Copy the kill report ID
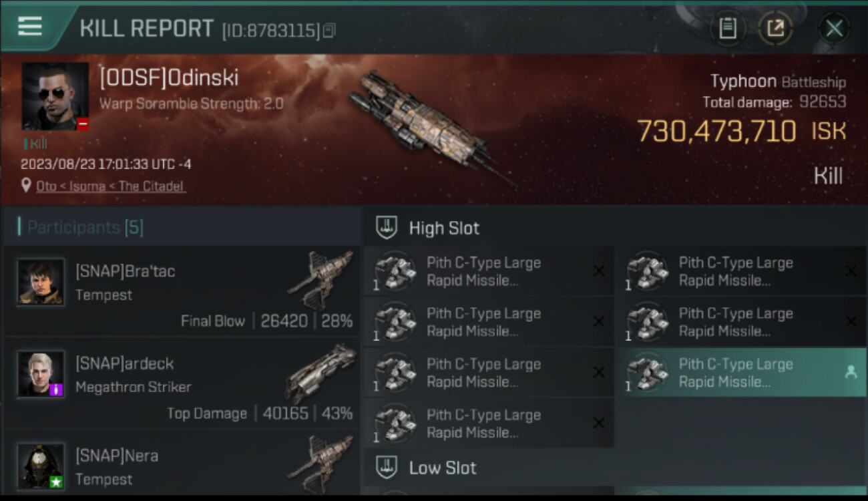 (x=329, y=31)
